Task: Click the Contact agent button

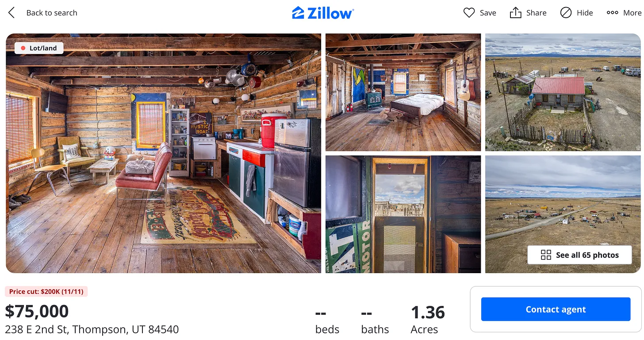Action: coord(556,309)
